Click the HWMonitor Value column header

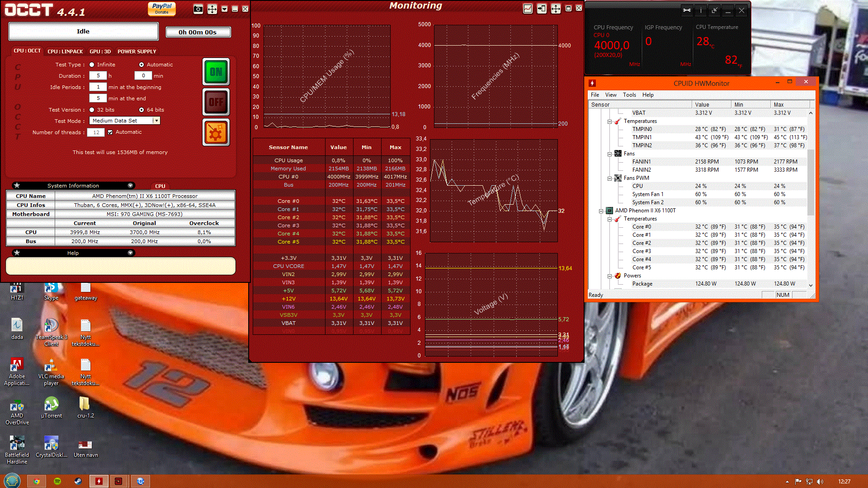point(711,104)
